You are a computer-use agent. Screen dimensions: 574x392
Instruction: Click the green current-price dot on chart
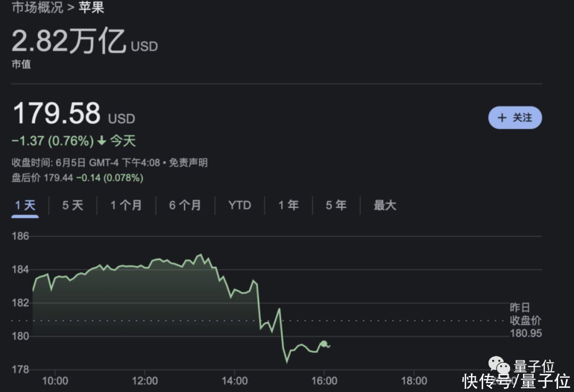324,344
